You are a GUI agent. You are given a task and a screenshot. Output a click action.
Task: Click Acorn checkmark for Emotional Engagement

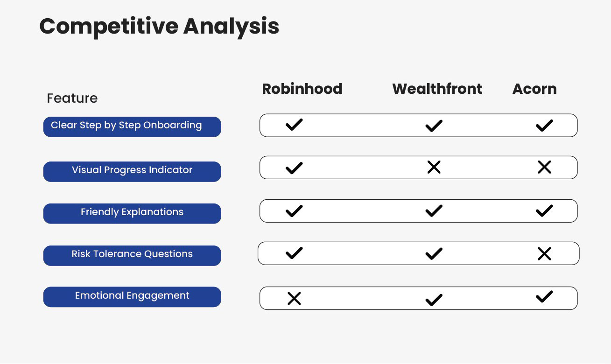tap(544, 296)
